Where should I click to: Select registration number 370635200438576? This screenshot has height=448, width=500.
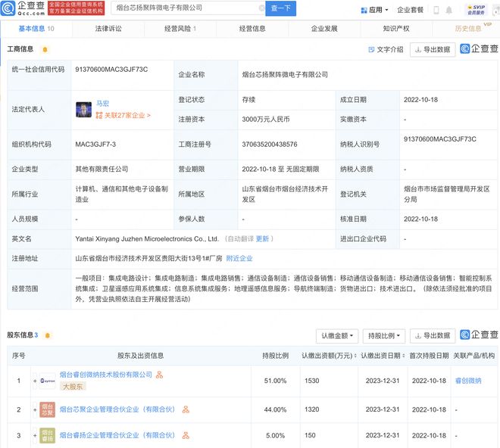click(x=270, y=145)
